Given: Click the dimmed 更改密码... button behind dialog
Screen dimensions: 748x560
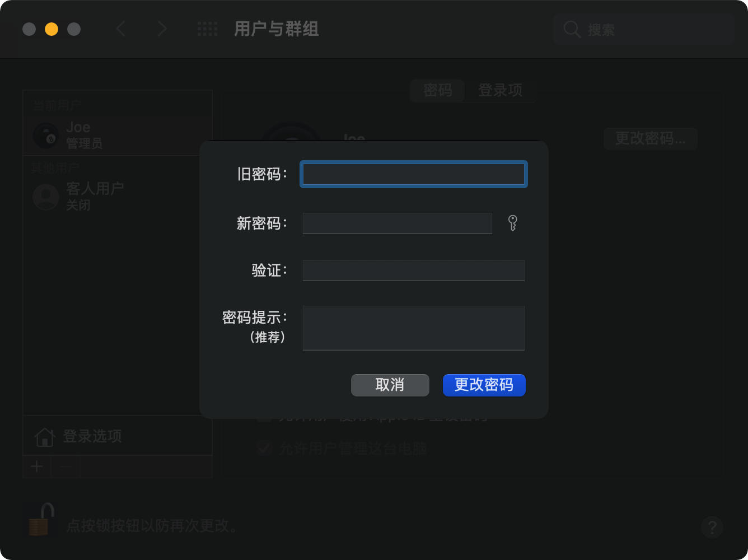Looking at the screenshot, I should click(x=650, y=138).
